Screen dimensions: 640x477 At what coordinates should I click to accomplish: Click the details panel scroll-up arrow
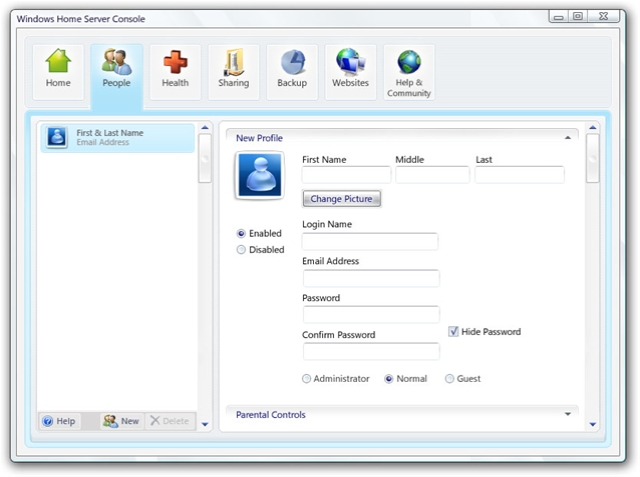tap(593, 128)
